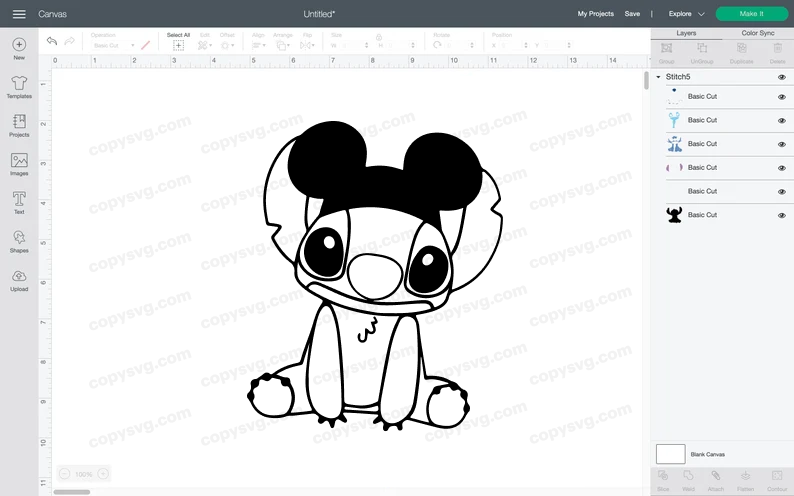Image resolution: width=794 pixels, height=496 pixels.
Task: Click the Slice tool
Action: (663, 476)
